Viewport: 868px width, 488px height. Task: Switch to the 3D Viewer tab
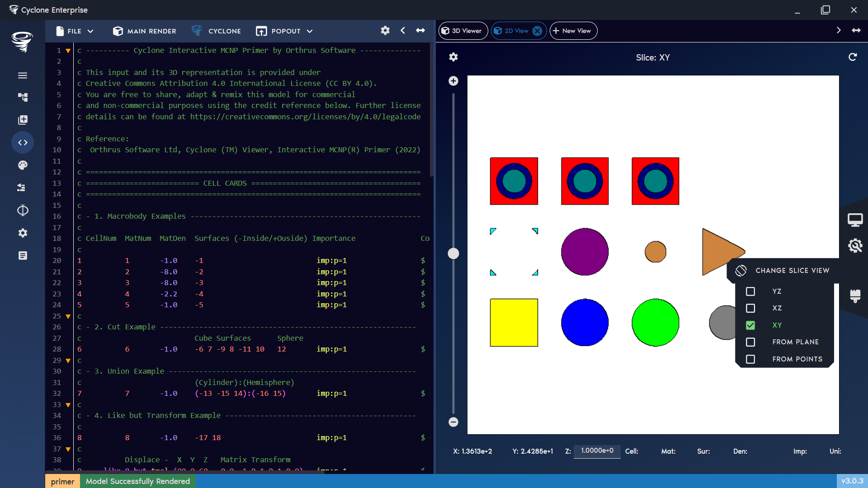pyautogui.click(x=463, y=31)
